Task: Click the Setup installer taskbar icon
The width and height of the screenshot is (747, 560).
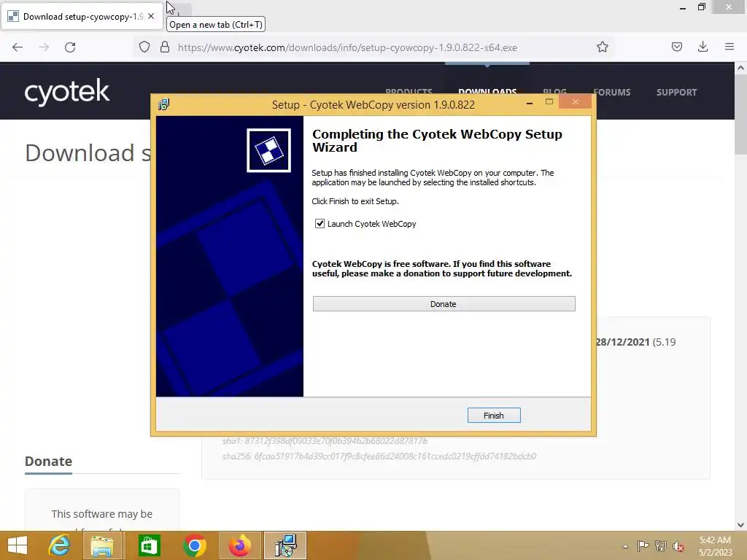Action: [285, 545]
